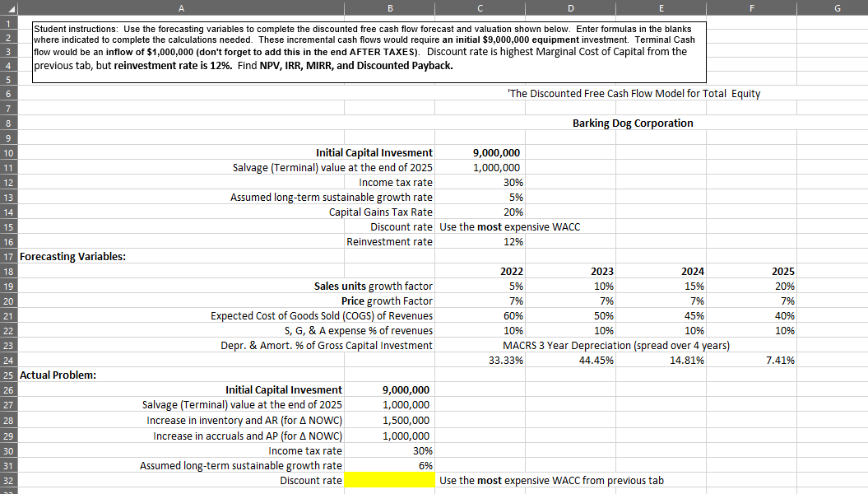Viewport: 868px width, 494px height.
Task: Click the 9,000,000 value in cell B26
Action: (x=406, y=390)
